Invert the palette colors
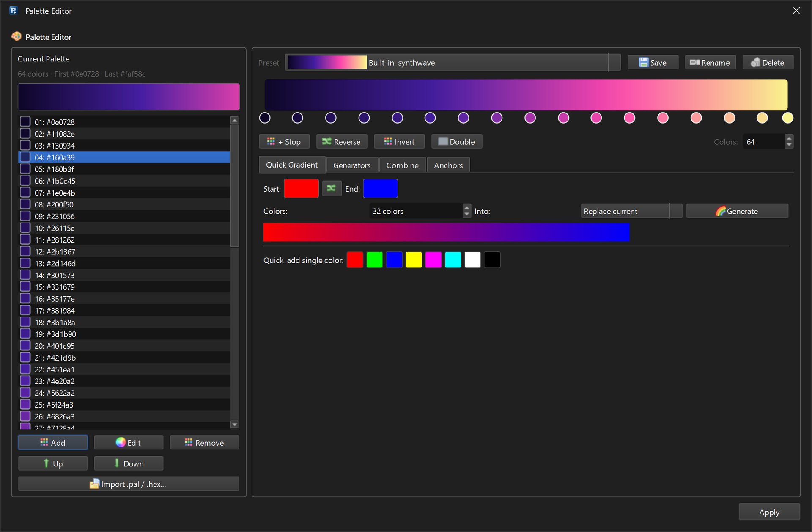Image resolution: width=812 pixels, height=532 pixels. click(x=399, y=142)
